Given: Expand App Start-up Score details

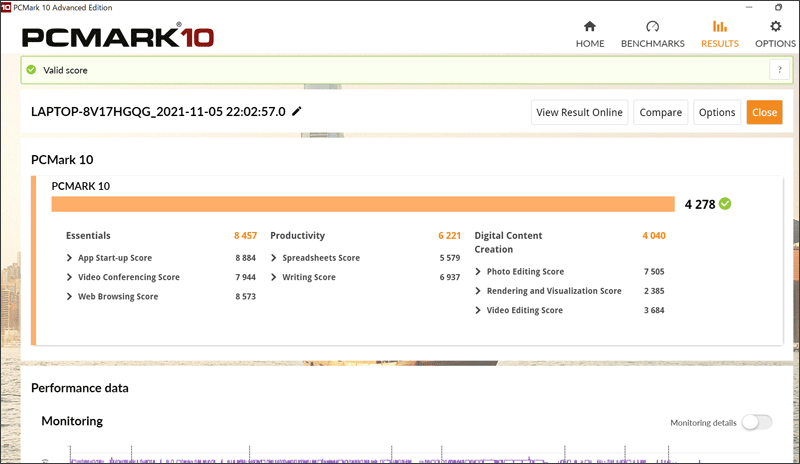Looking at the screenshot, I should pyautogui.click(x=69, y=258).
